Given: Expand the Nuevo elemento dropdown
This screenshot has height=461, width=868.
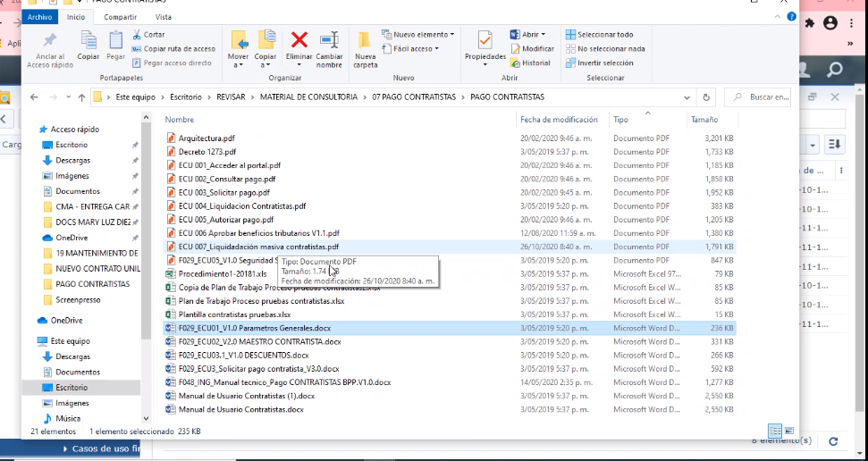Looking at the screenshot, I should [417, 35].
